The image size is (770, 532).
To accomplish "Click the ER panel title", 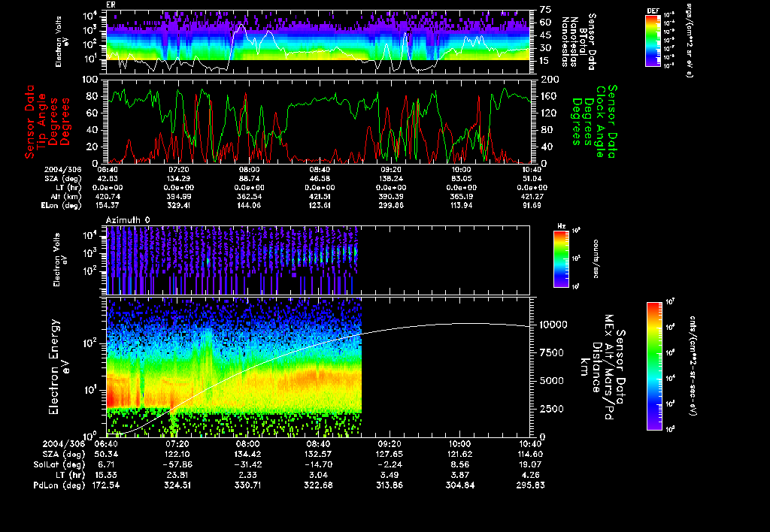I will [x=111, y=5].
